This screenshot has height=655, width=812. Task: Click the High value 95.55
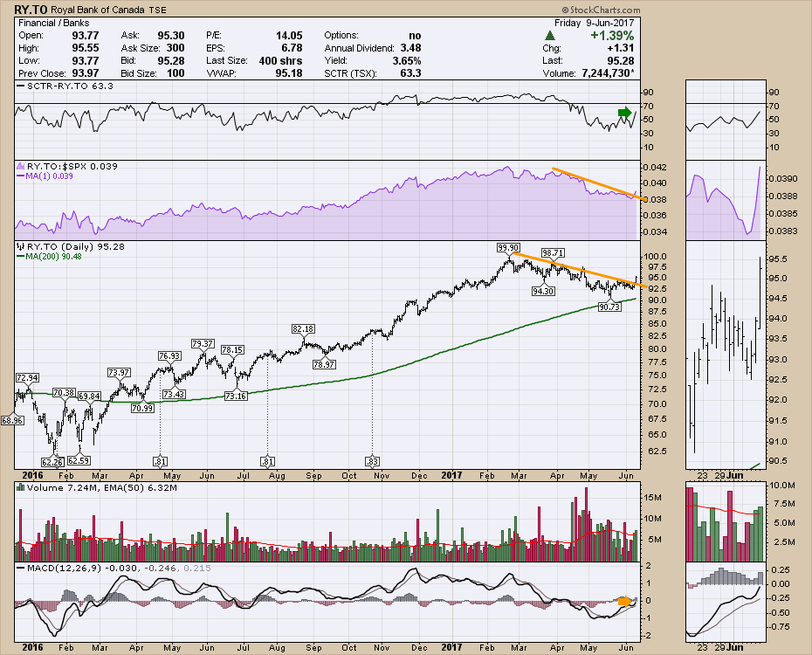(x=85, y=48)
